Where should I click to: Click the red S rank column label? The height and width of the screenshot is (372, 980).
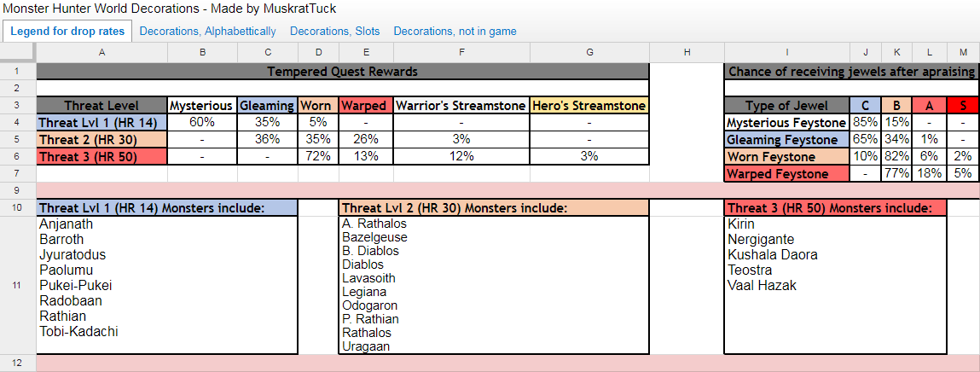pos(963,106)
